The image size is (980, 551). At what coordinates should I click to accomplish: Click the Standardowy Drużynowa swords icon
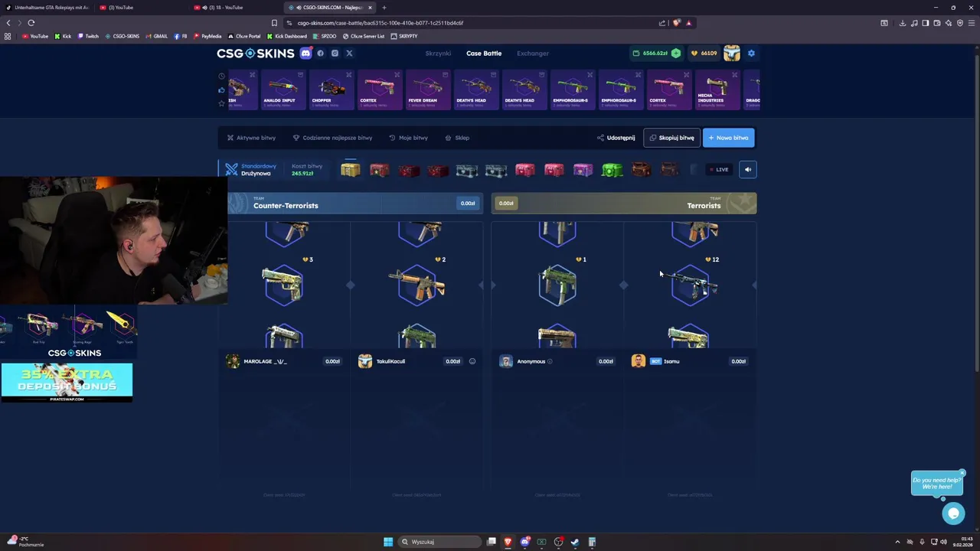point(231,169)
